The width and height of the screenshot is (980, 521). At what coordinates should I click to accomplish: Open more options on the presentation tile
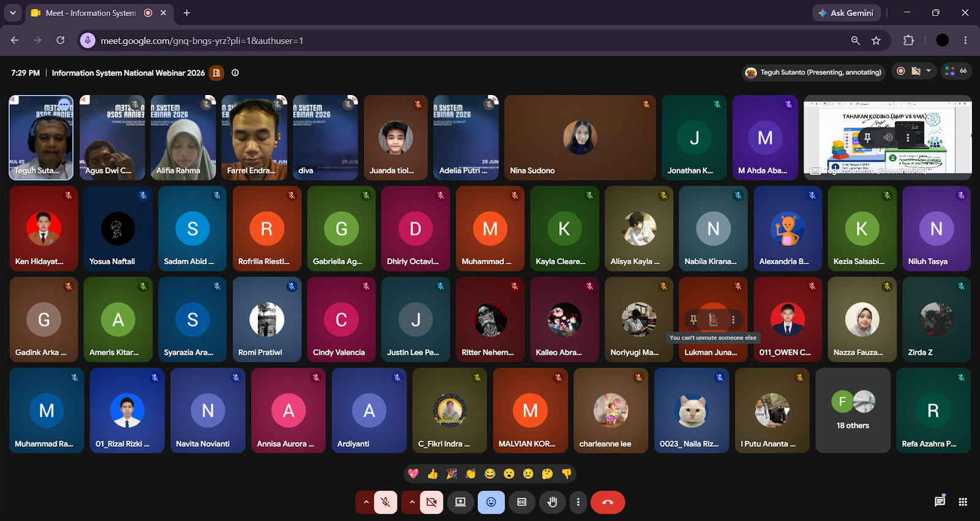pyautogui.click(x=908, y=138)
